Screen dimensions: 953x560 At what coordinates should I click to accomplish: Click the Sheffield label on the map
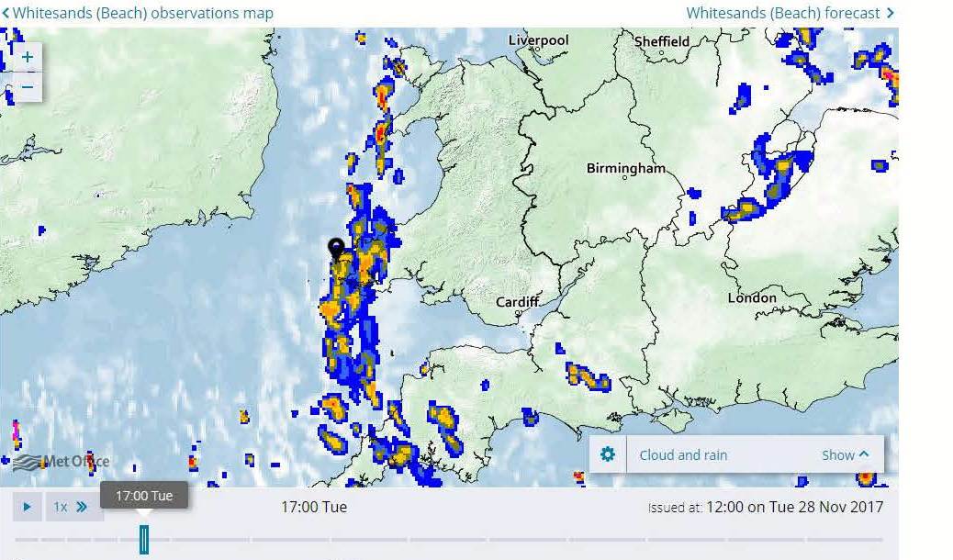point(662,41)
